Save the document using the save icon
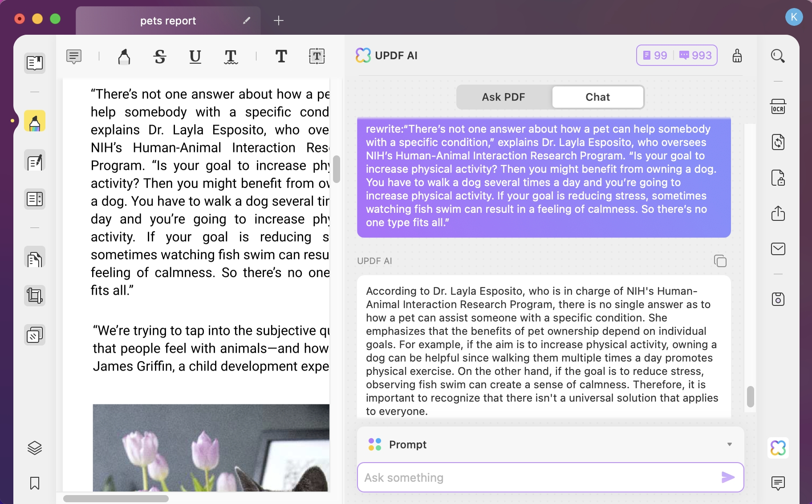The height and width of the screenshot is (504, 812). (778, 299)
